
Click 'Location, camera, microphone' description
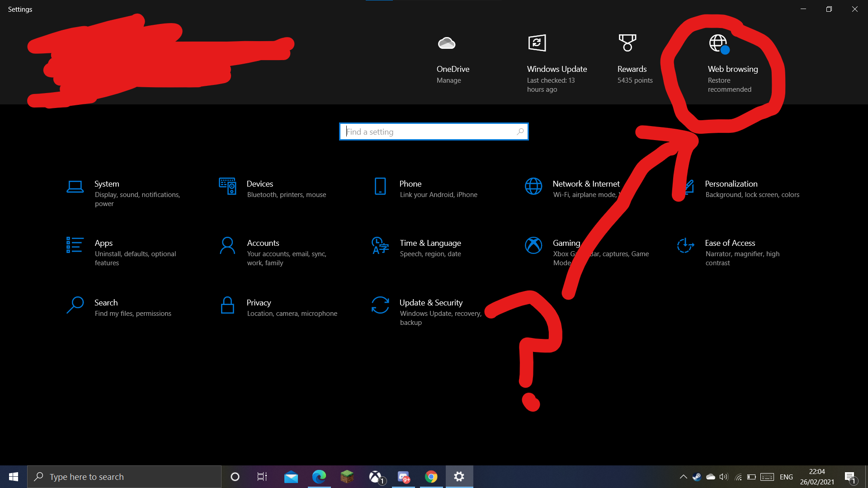pos(292,314)
